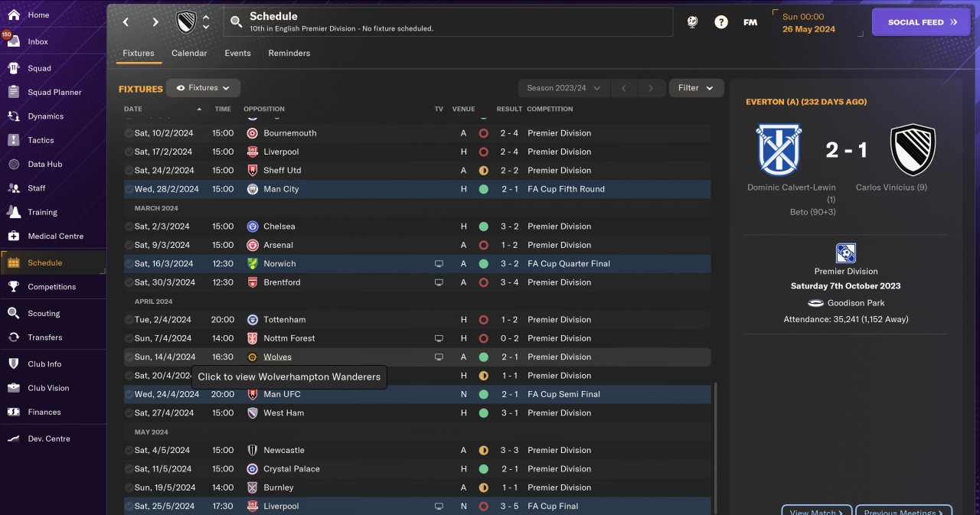The width and height of the screenshot is (980, 515).
Task: Click the Everton crest in match panel
Action: [779, 151]
